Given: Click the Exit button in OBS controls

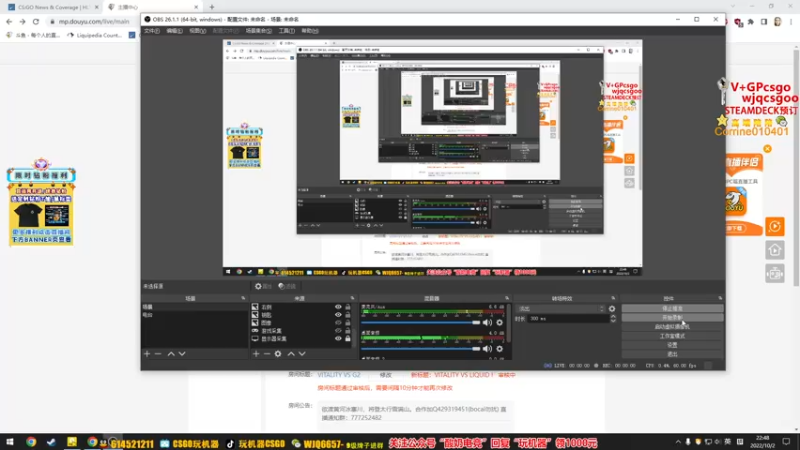Looking at the screenshot, I should pyautogui.click(x=672, y=354).
